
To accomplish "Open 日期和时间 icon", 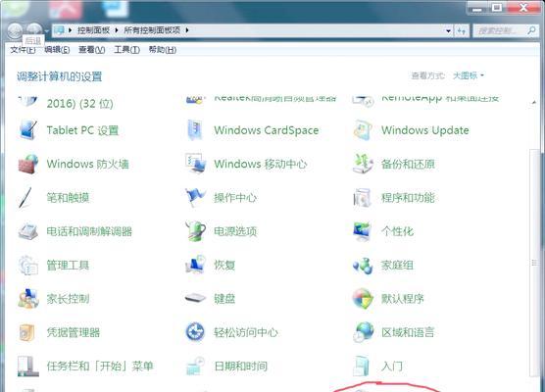I will 195,366.
